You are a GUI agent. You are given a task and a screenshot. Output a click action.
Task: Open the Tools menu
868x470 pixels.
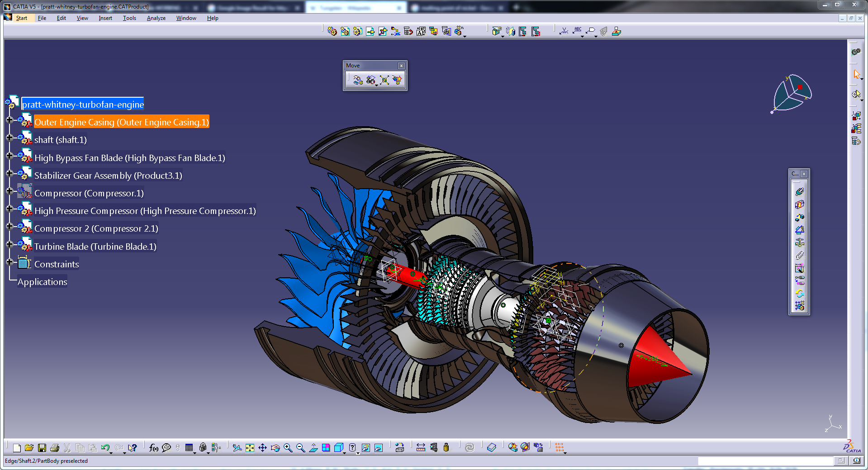(x=129, y=18)
